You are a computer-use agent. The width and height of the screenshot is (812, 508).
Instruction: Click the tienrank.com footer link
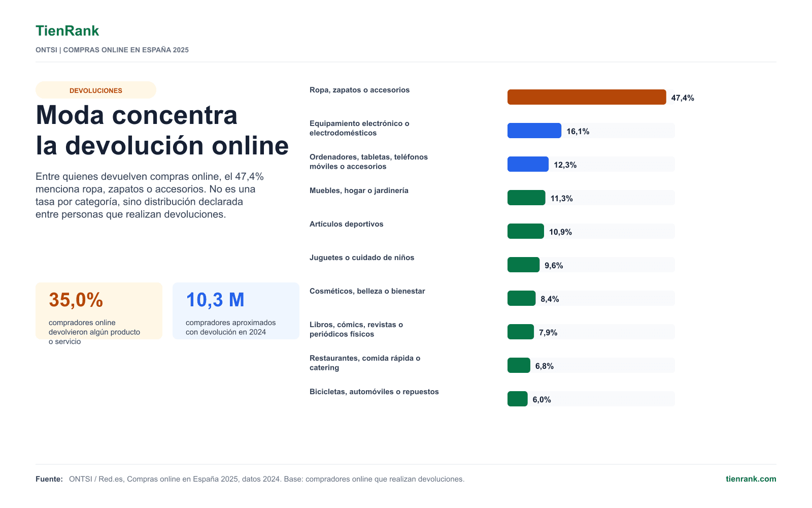tap(751, 479)
